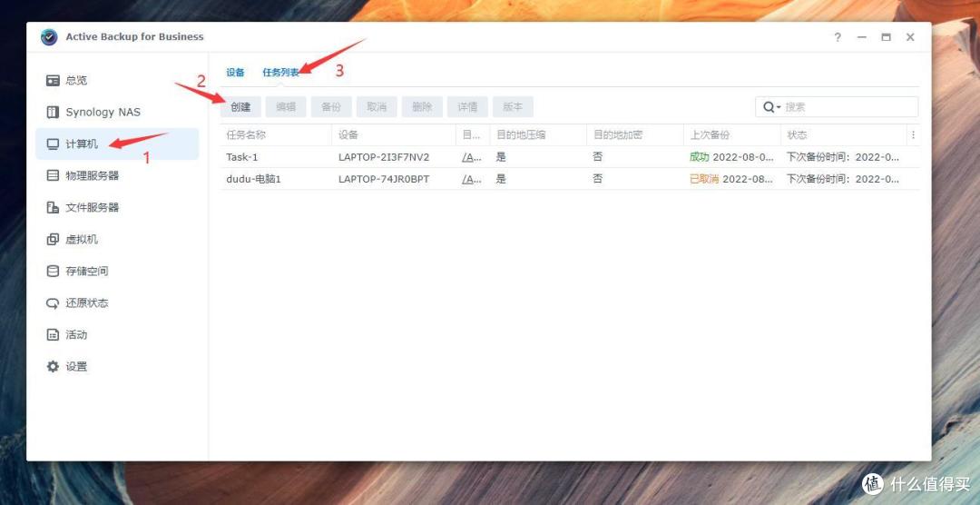The height and width of the screenshot is (505, 980).
Task: Click the 成功 last backup status
Action: pyautogui.click(x=700, y=157)
